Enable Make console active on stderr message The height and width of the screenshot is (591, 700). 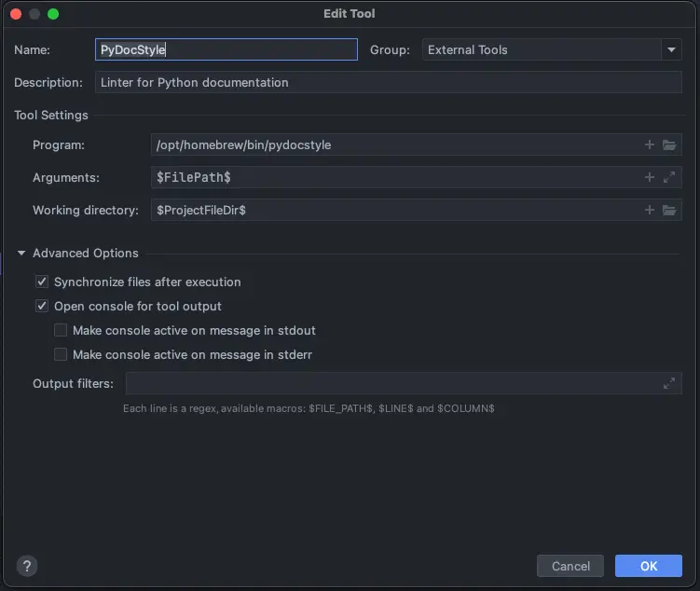click(61, 354)
